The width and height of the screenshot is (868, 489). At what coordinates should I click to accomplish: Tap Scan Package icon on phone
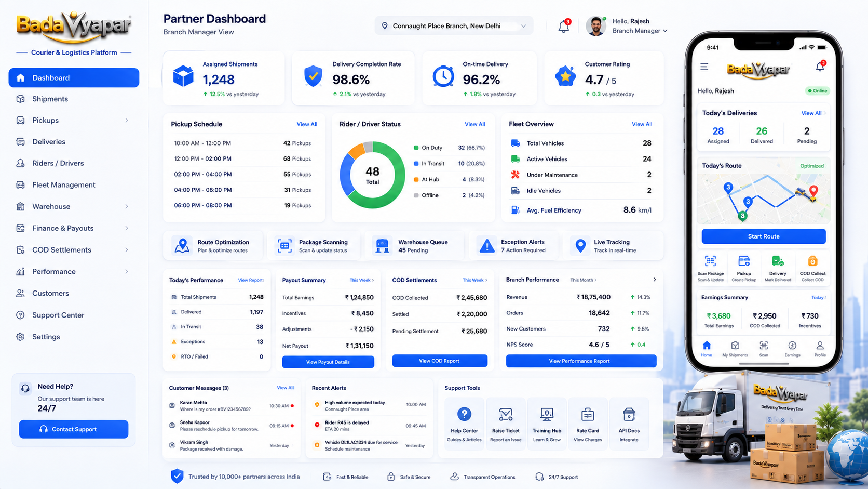pos(710,261)
